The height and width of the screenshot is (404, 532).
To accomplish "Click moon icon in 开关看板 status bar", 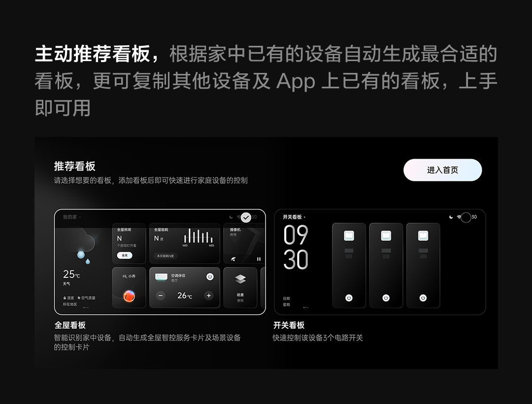I will coord(451,217).
